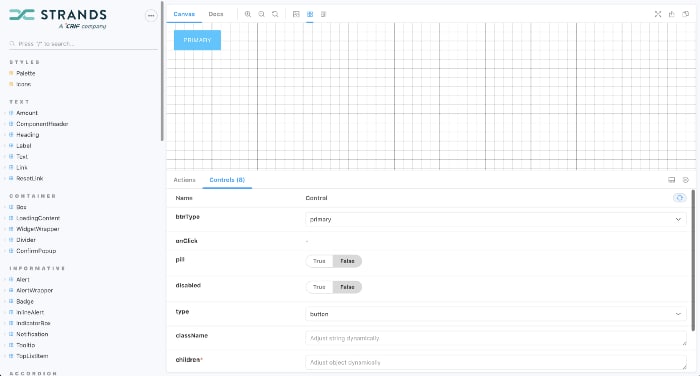Toggle the grid background icon

click(310, 14)
